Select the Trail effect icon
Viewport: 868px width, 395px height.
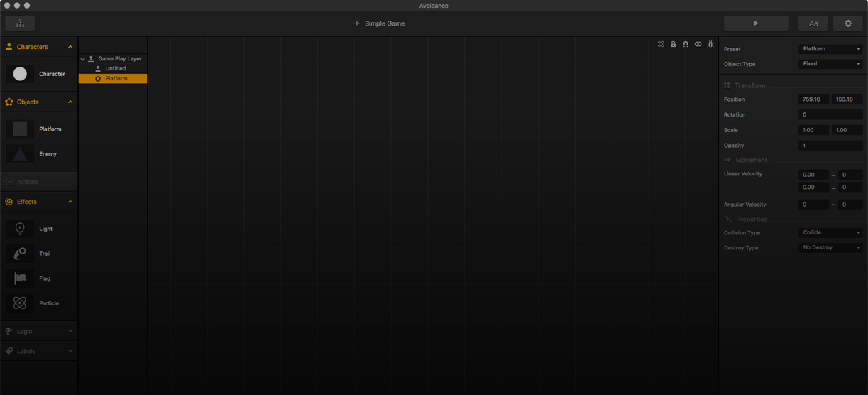(x=20, y=254)
